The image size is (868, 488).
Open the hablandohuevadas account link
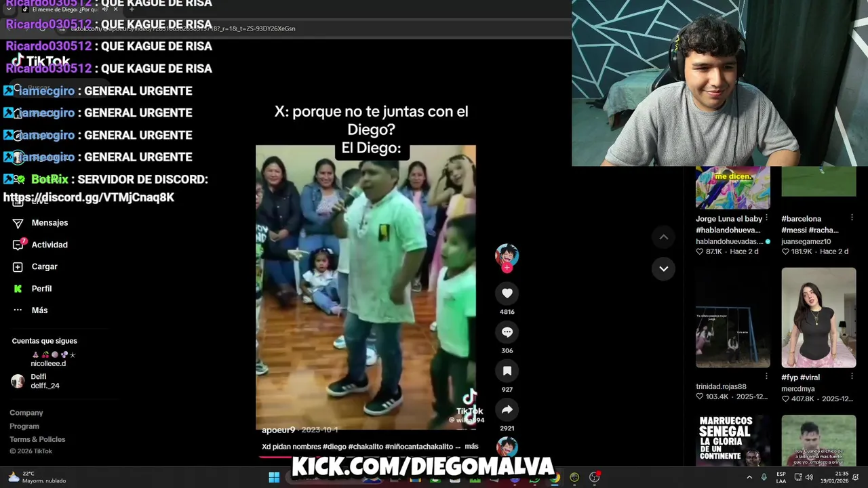point(730,241)
